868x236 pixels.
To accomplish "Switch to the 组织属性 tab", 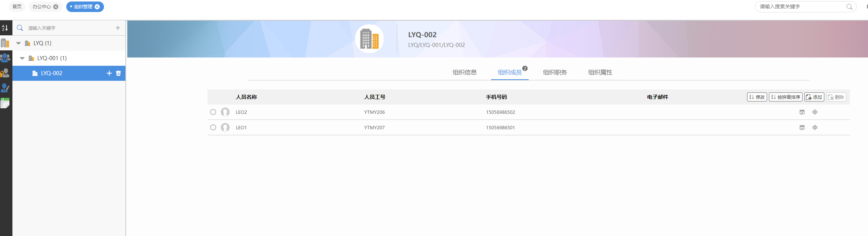I will 600,72.
